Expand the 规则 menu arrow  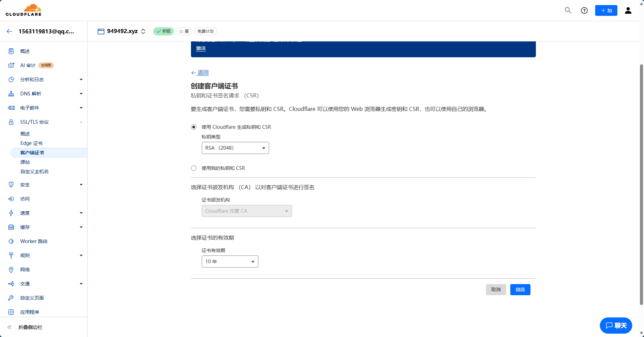(81, 255)
